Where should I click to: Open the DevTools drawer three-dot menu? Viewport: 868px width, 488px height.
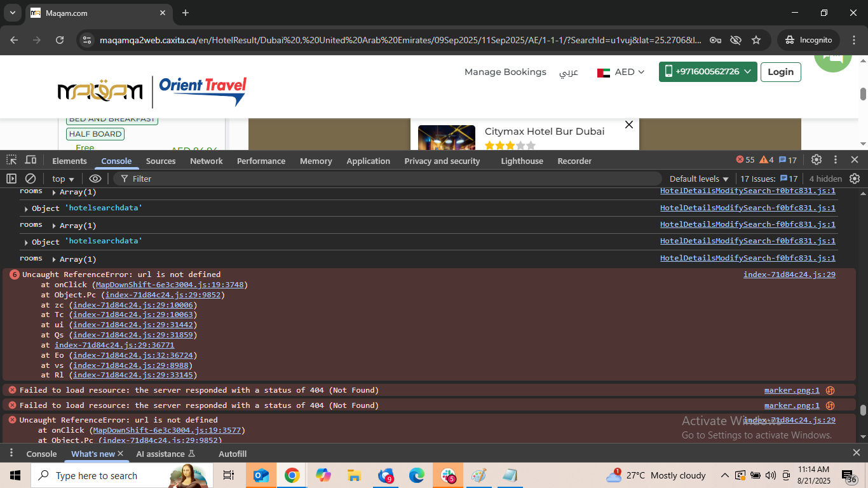tap(11, 453)
